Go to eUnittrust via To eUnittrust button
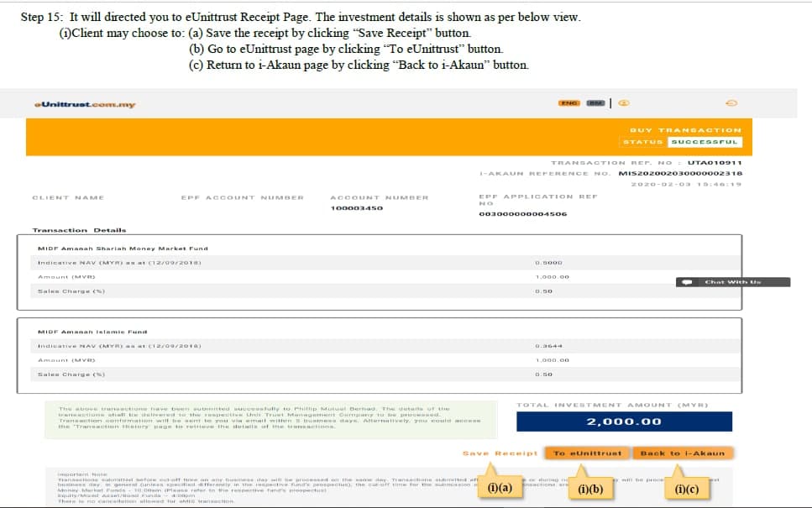Screen dimensions: 812x508 pyautogui.click(x=587, y=453)
